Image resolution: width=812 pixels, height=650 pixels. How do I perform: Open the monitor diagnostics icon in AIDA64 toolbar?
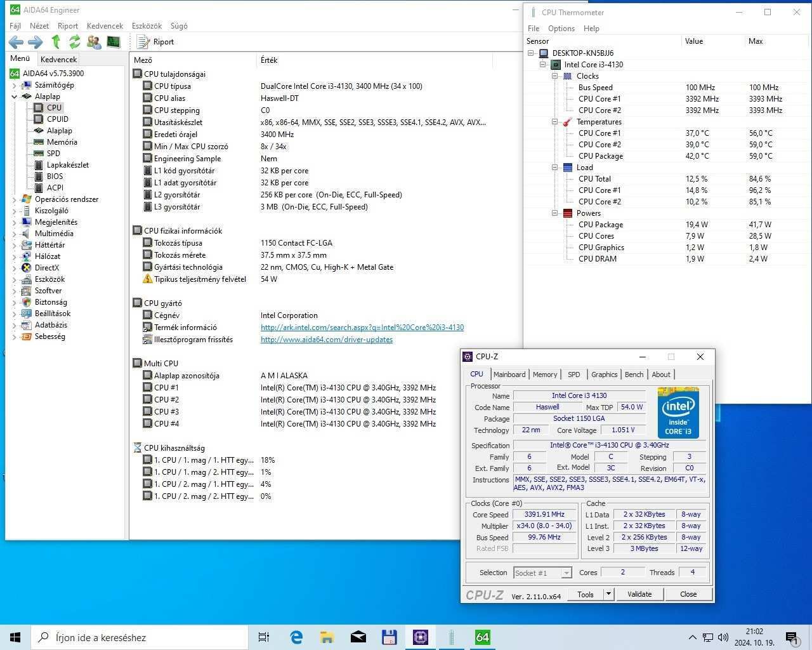click(x=114, y=42)
